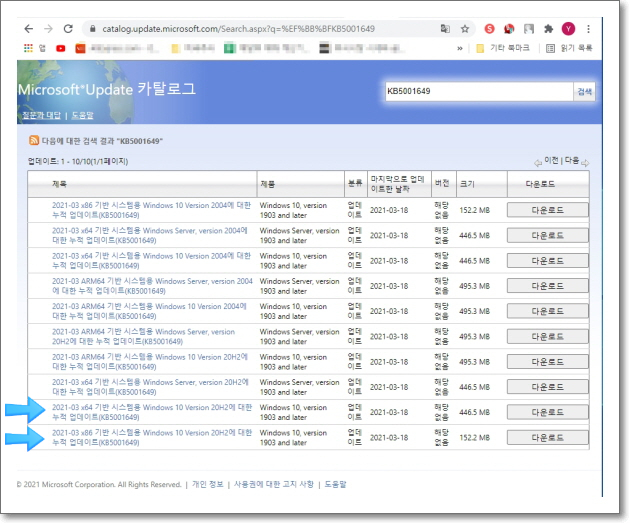Sort by the 분류 column header
The width and height of the screenshot is (630, 524).
355,183
